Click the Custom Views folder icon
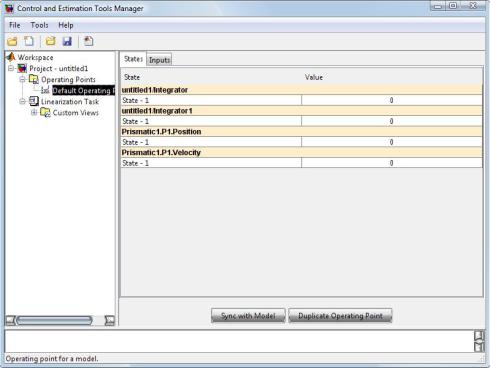Screen dimensions: 490x368 [45, 112]
